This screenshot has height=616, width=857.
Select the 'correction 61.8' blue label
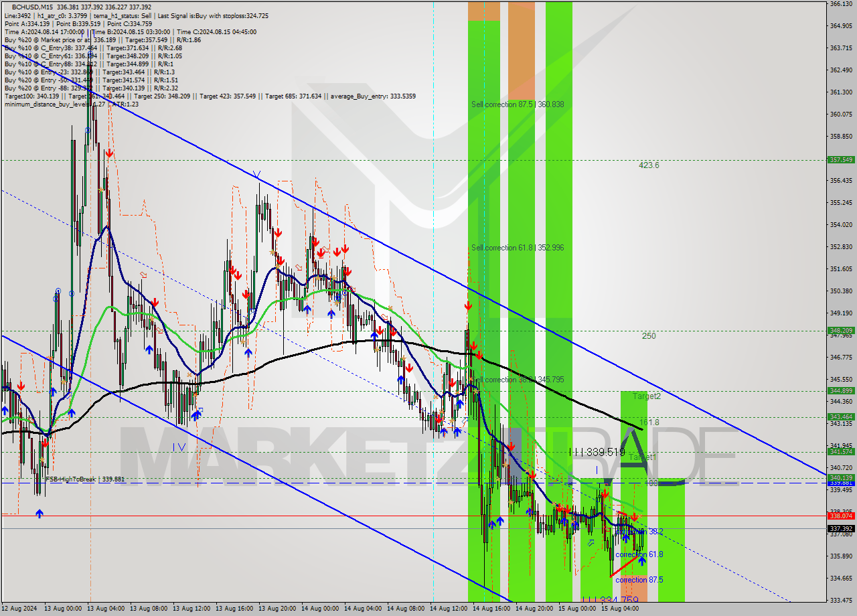pyautogui.click(x=639, y=554)
